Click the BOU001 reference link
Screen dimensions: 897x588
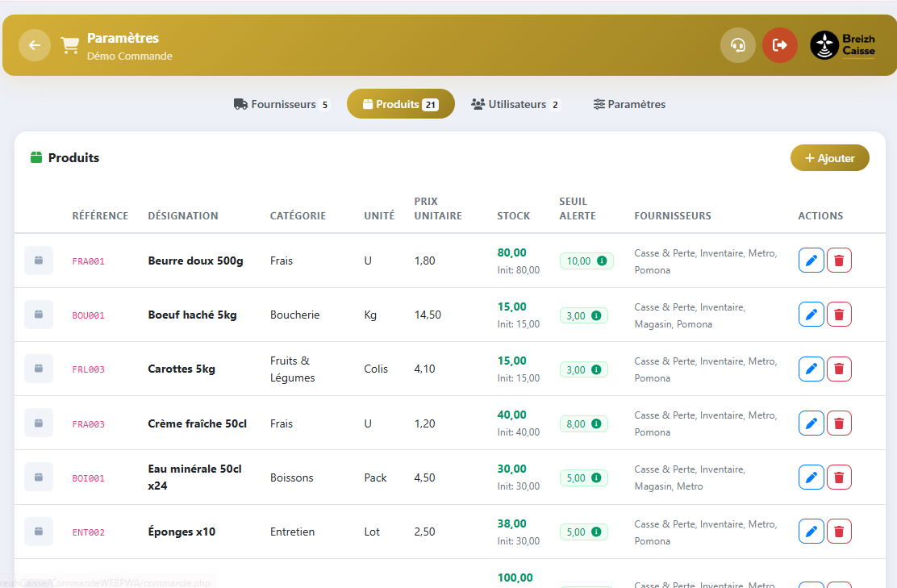(x=89, y=315)
